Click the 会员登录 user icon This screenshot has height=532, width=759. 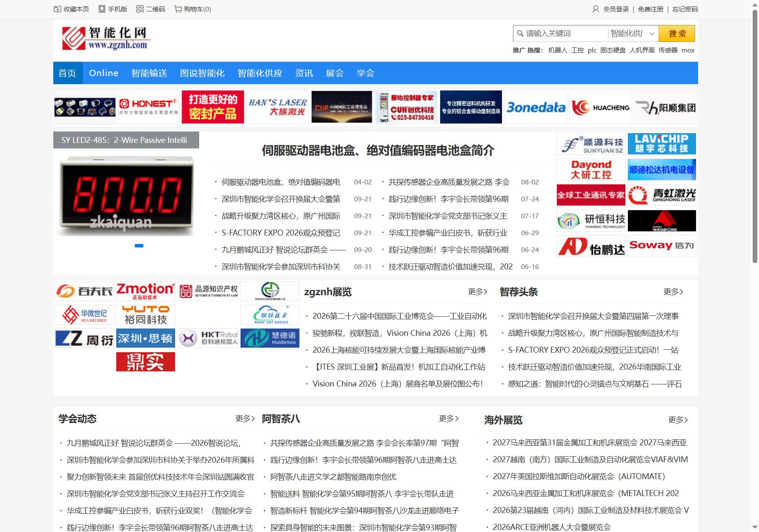tap(596, 9)
